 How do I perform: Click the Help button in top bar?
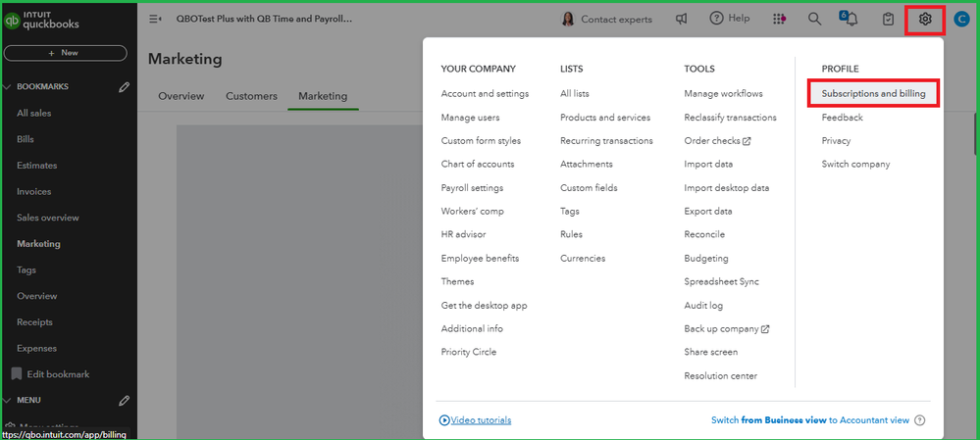coord(729,19)
